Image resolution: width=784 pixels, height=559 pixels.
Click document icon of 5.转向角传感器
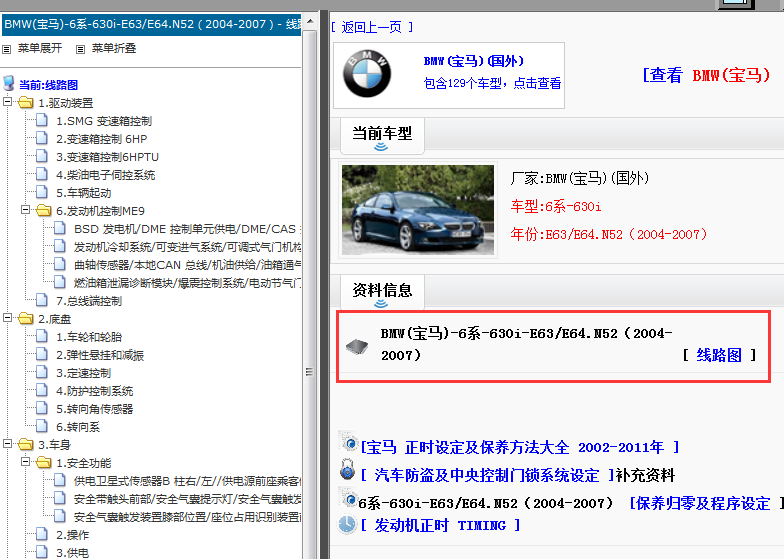coord(42,408)
